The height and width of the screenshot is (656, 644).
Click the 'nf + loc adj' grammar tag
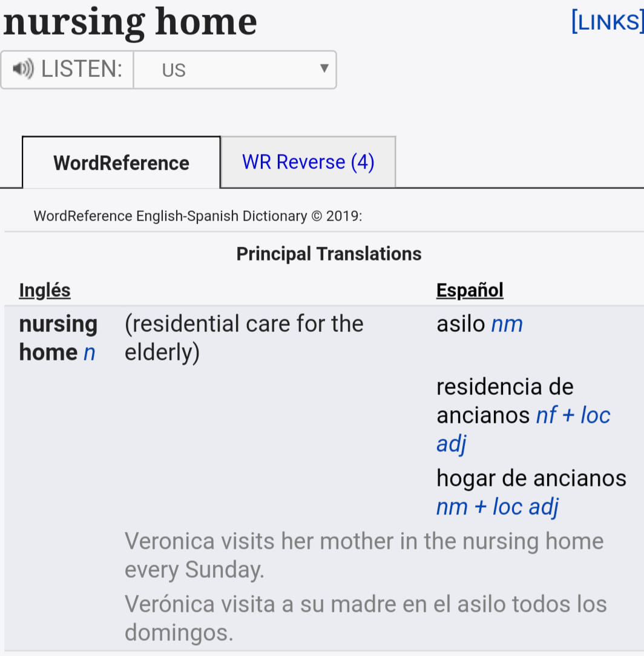click(524, 429)
